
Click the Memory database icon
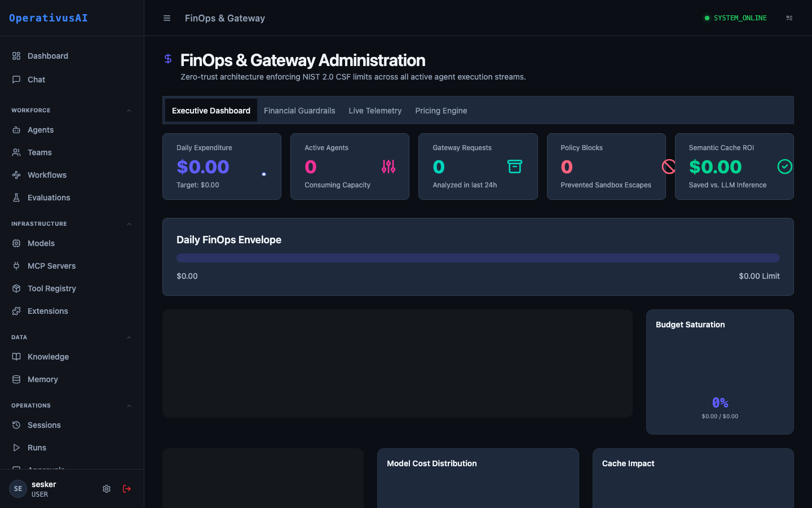tap(16, 379)
